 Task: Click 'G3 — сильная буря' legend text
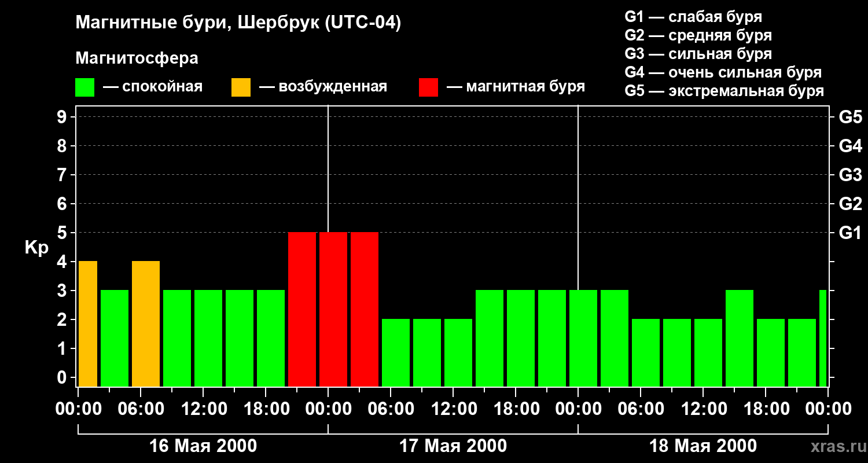(x=698, y=54)
